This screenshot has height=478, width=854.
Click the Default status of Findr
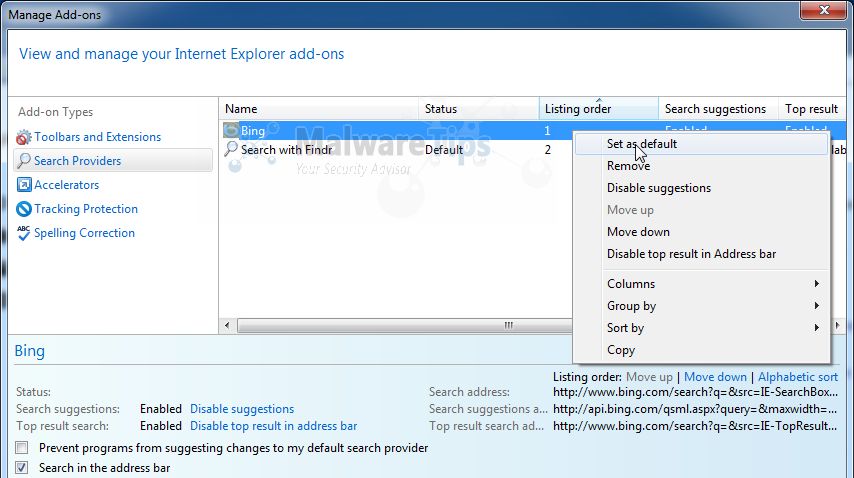pos(444,150)
